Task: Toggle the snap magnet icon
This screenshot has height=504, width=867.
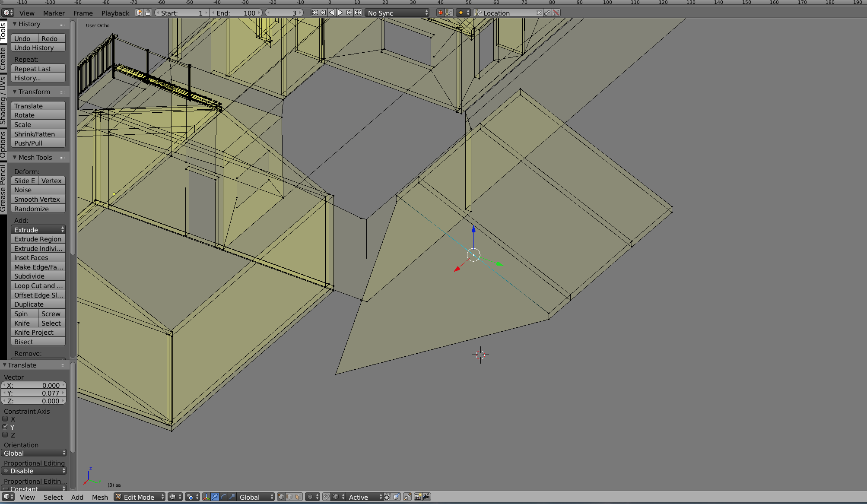Action: 326,497
